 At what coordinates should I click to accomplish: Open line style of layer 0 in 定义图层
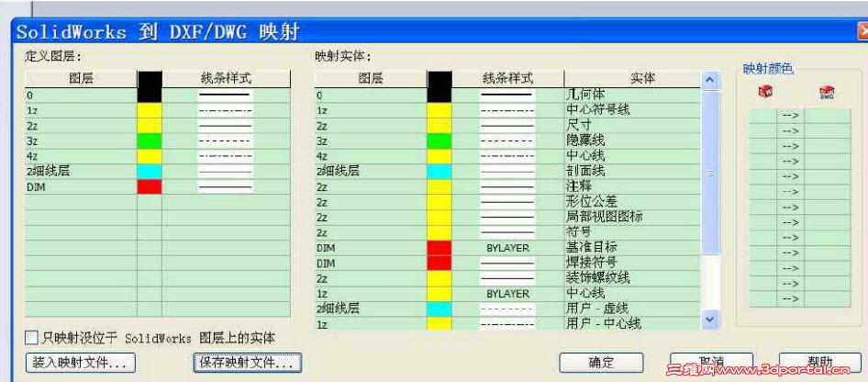225,95
